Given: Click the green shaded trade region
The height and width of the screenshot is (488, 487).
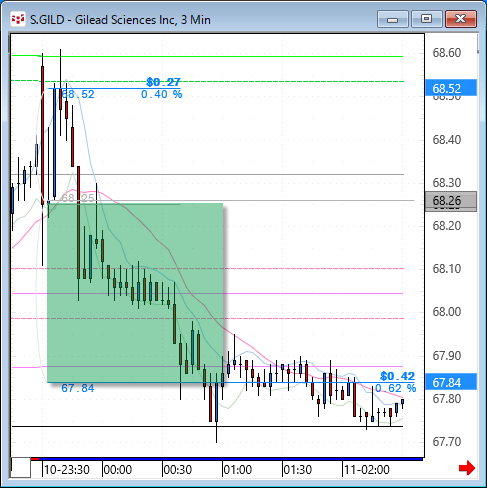Looking at the screenshot, I should click(135, 293).
